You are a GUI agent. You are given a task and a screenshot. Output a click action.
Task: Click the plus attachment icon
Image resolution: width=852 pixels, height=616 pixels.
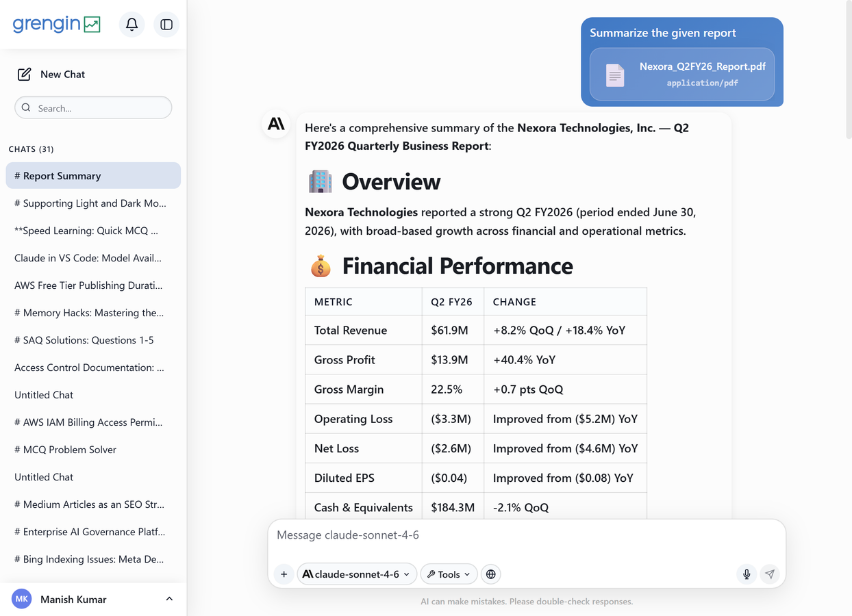pyautogui.click(x=284, y=574)
